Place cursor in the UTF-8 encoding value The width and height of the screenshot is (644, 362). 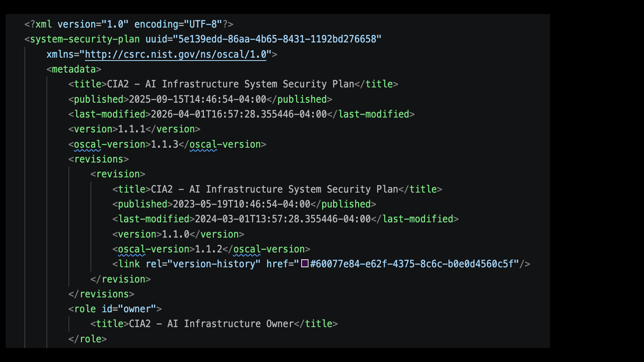tap(203, 24)
